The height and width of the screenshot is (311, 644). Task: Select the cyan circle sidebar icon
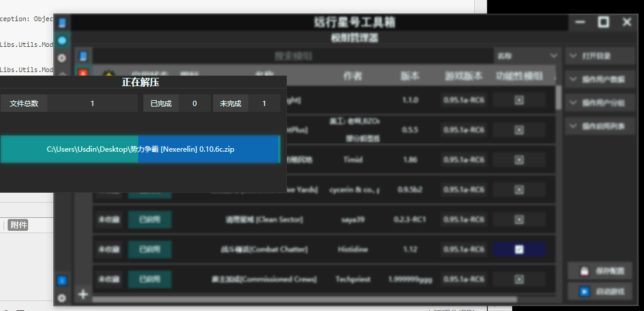click(x=61, y=40)
